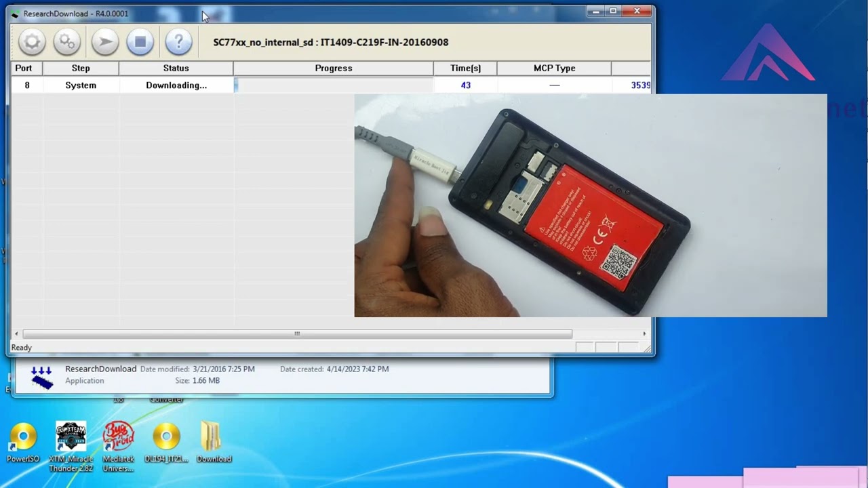This screenshot has width=868, height=488.
Task: Click the Status column header
Action: tap(176, 68)
